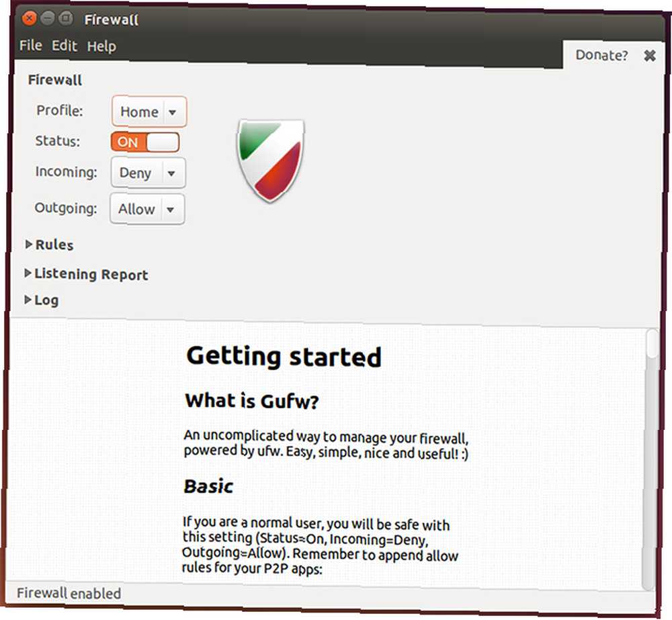The height and width of the screenshot is (620, 672).
Task: Open the File menu
Action: pos(31,46)
